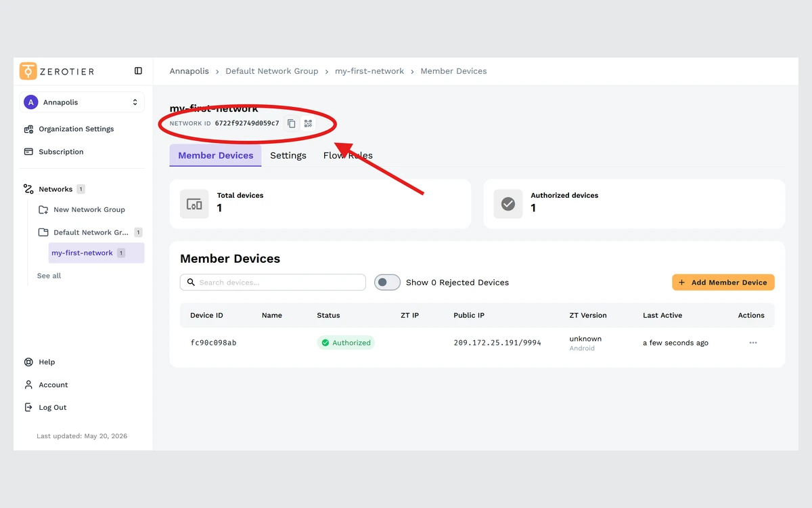The width and height of the screenshot is (812, 508).
Task: Click Log Out
Action: [53, 408]
